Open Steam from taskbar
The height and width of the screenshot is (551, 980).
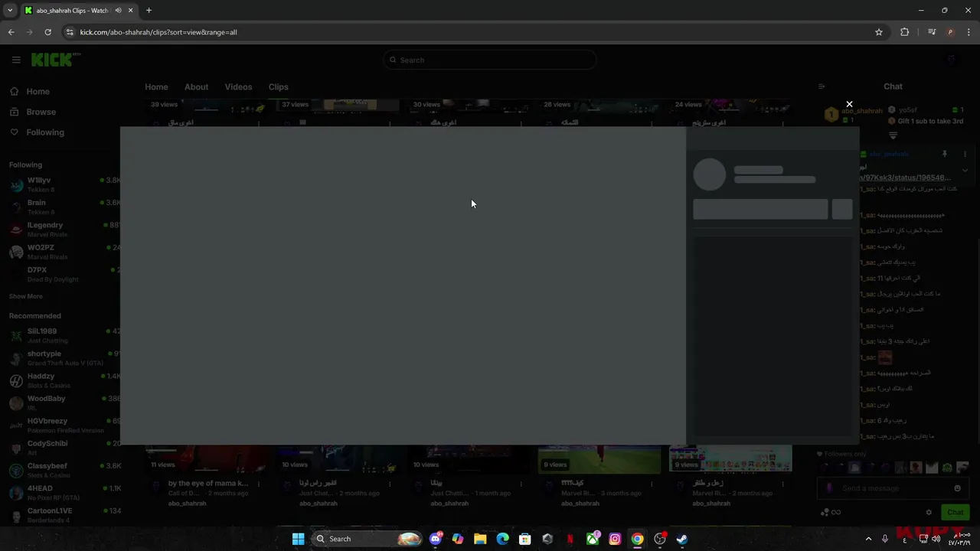[681, 539]
